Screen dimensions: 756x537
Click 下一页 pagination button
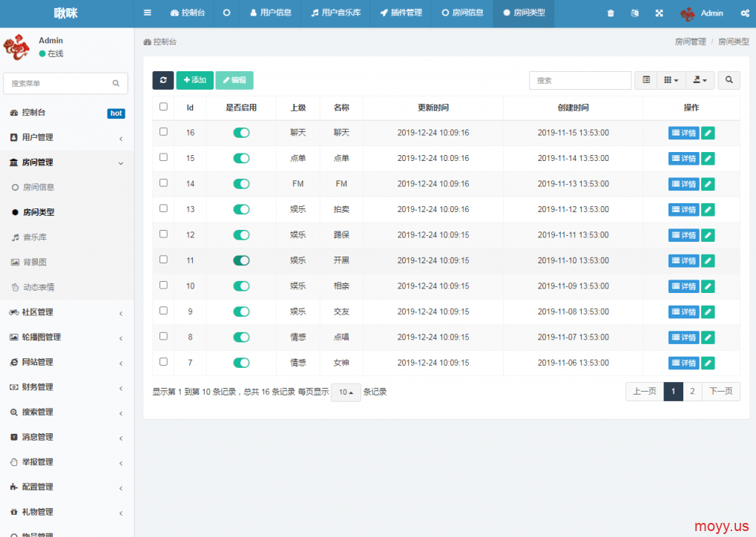point(721,392)
